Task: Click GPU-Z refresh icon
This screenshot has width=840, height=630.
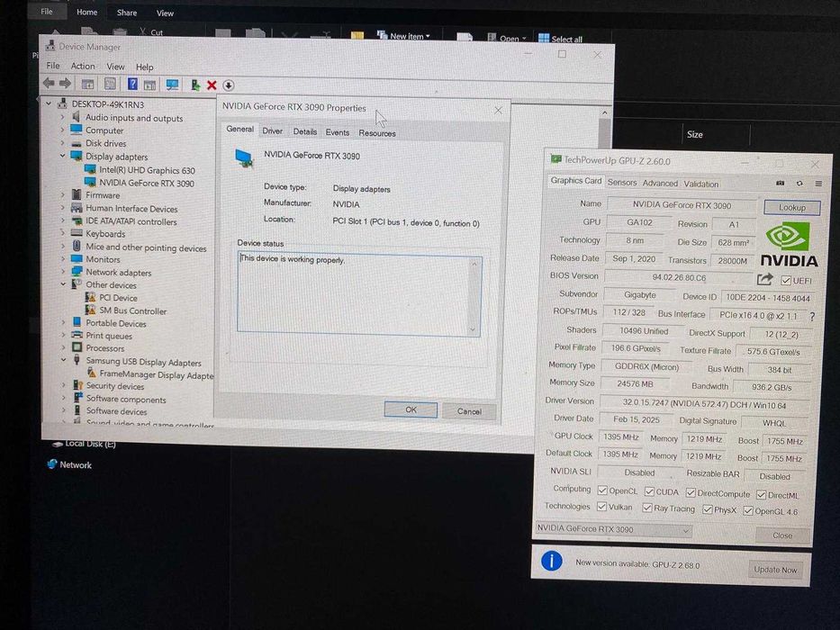Action: 799,184
